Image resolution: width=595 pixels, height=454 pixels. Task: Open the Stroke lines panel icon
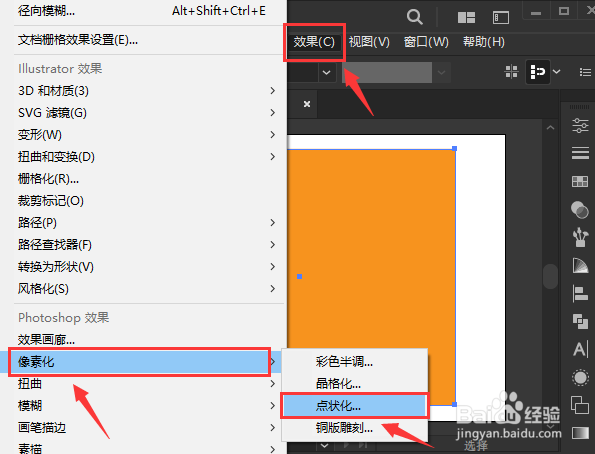(x=580, y=153)
